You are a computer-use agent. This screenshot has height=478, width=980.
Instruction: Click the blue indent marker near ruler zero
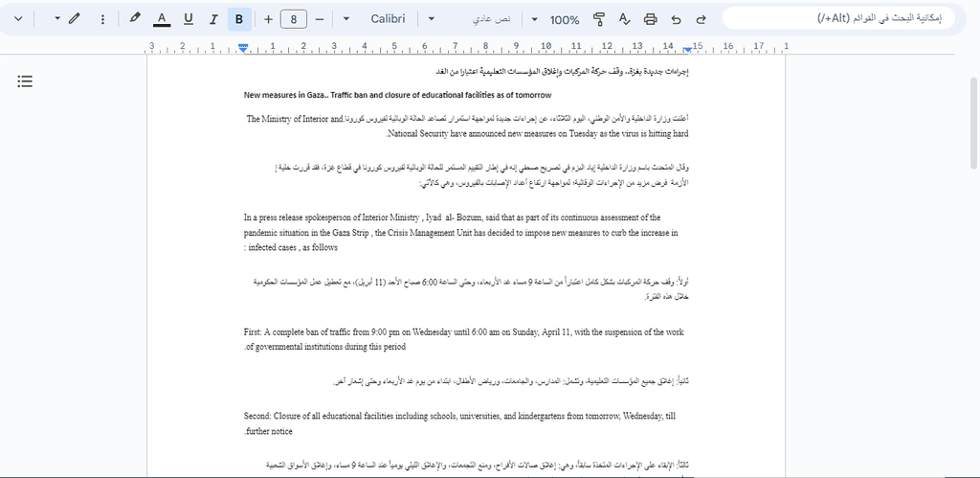pyautogui.click(x=243, y=48)
